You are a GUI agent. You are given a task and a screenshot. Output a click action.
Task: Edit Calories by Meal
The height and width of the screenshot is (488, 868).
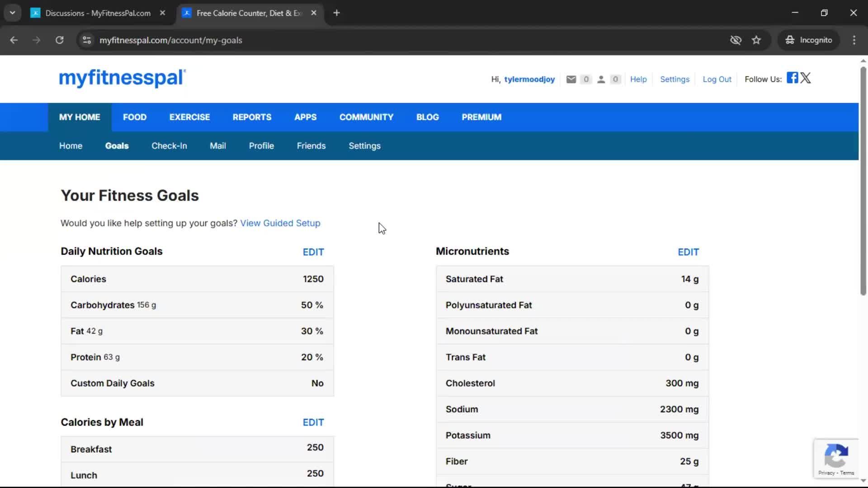pos(313,422)
